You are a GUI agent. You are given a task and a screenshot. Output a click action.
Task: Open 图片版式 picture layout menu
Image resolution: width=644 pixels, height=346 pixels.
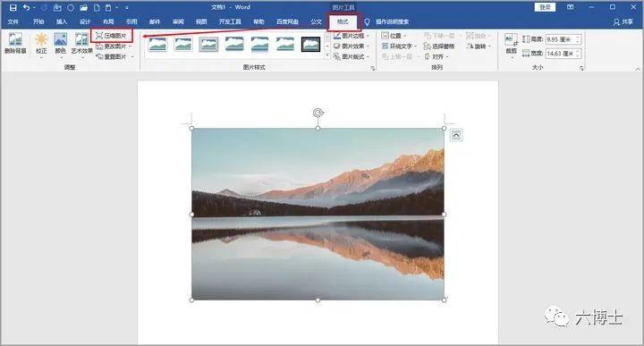coord(352,56)
